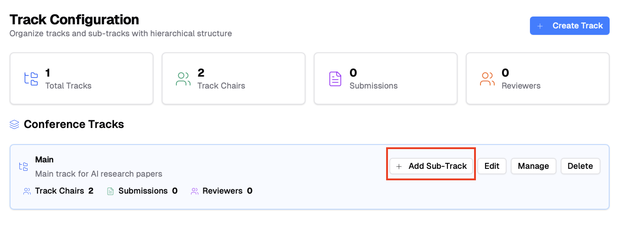Click the plus icon in Create Track button
This screenshot has width=644, height=245.
coord(540,26)
